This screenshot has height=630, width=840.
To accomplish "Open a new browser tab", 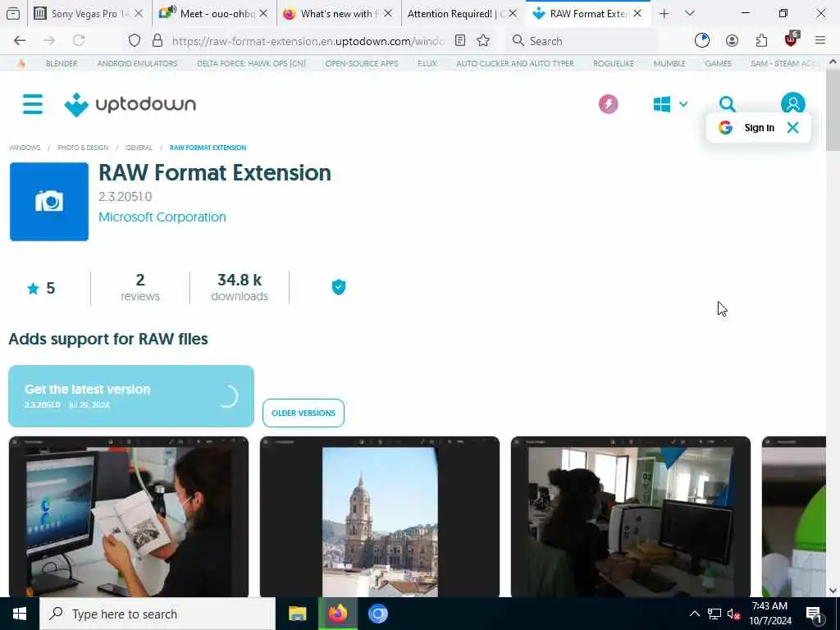I will pyautogui.click(x=664, y=14).
